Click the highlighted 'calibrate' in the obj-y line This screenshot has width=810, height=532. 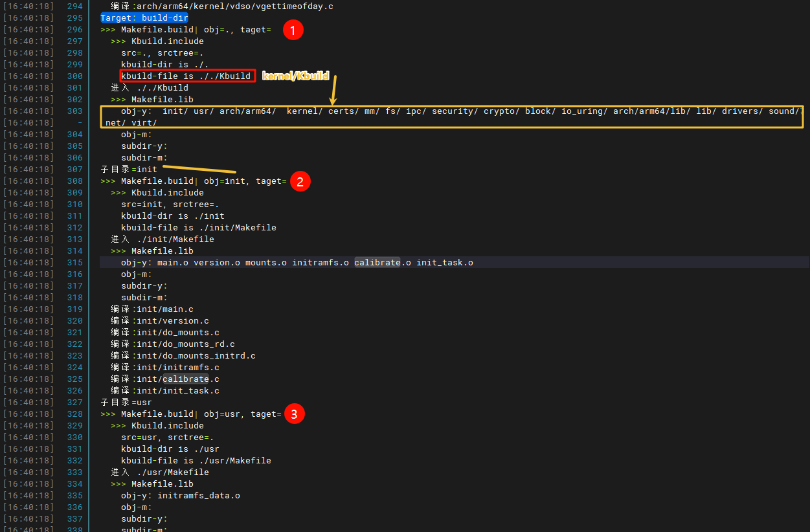point(377,263)
